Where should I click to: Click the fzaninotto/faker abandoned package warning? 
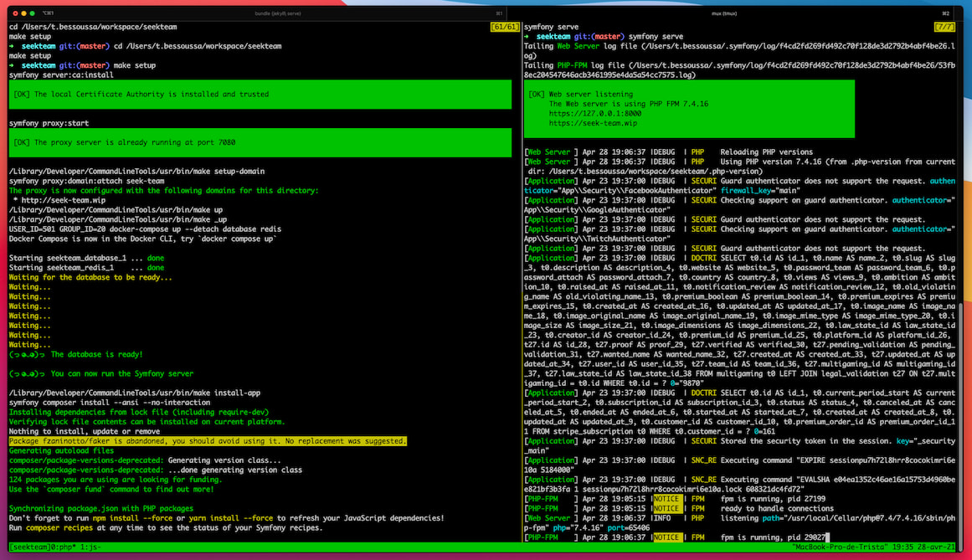pyautogui.click(x=208, y=441)
